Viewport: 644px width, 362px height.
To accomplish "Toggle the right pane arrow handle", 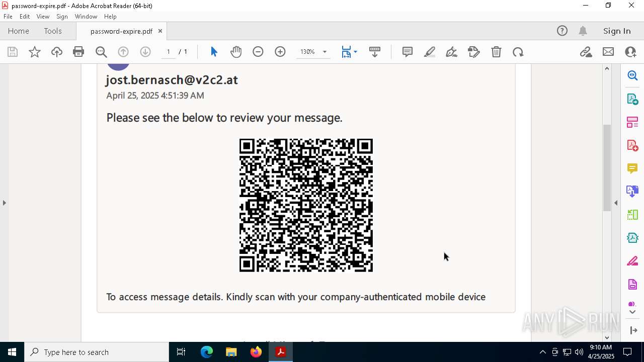I will click(616, 203).
